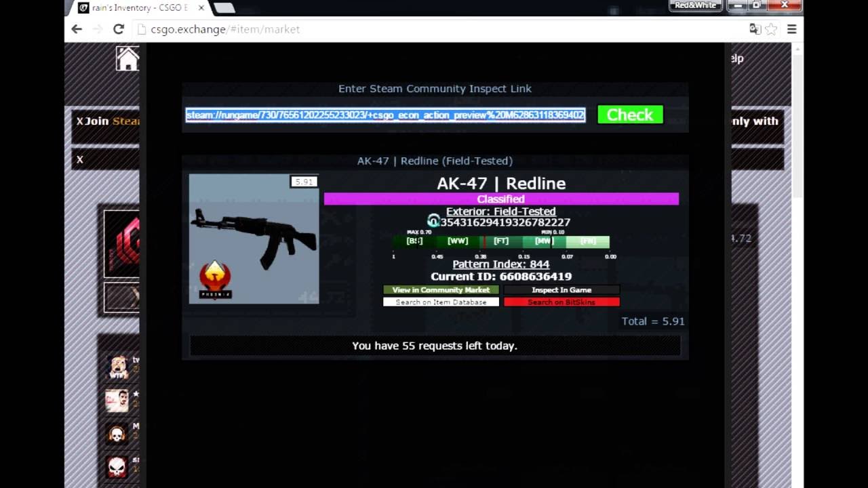This screenshot has width=868, height=488.
Task: Click the address bar URL
Action: 224,29
